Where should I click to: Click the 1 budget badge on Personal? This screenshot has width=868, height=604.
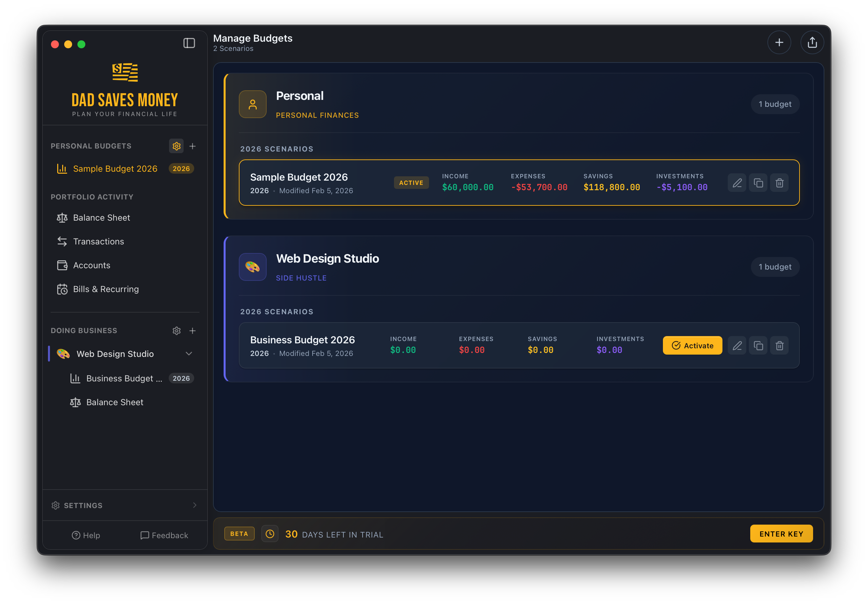[x=775, y=104]
